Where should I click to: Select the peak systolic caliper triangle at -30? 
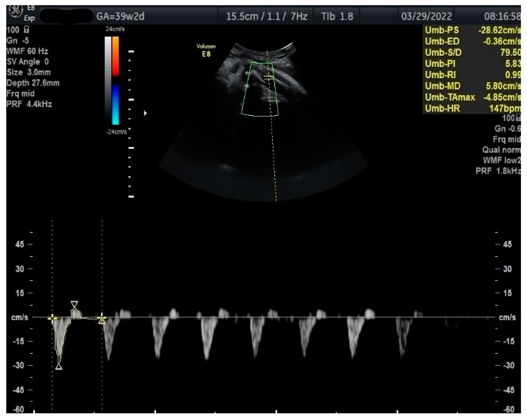[59, 366]
